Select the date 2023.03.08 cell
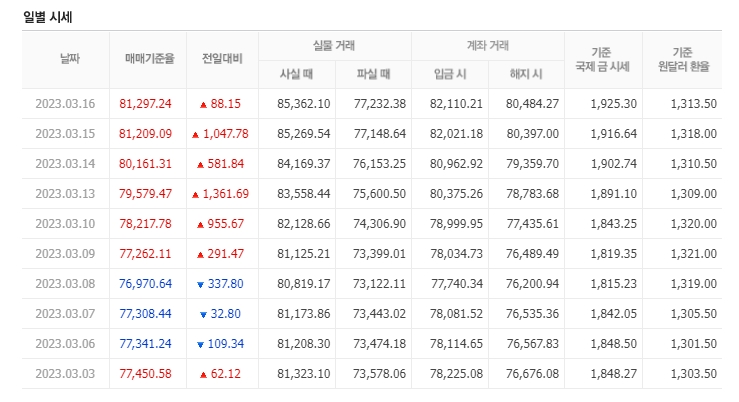 [65, 284]
